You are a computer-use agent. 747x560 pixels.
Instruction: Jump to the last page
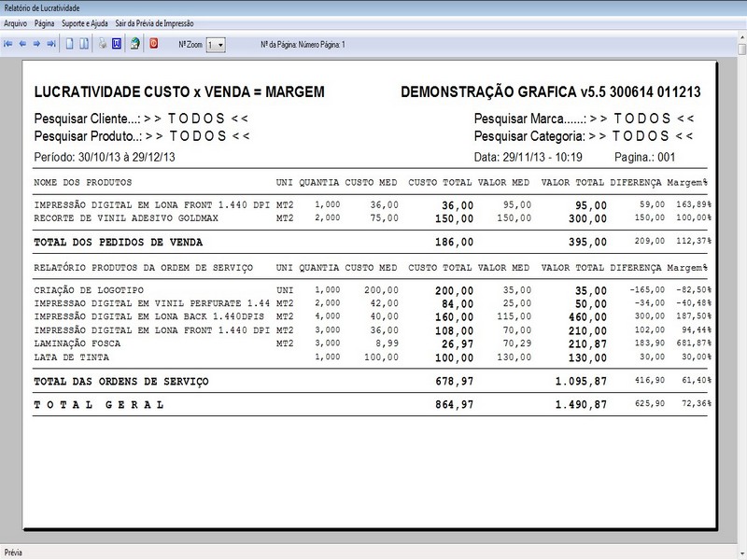click(x=51, y=42)
